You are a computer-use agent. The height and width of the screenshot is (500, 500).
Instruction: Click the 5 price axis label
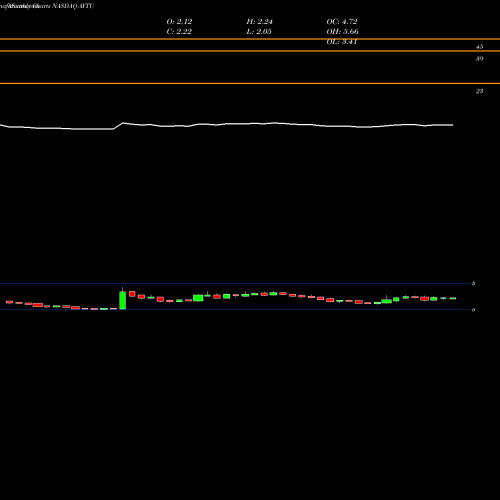(473, 283)
